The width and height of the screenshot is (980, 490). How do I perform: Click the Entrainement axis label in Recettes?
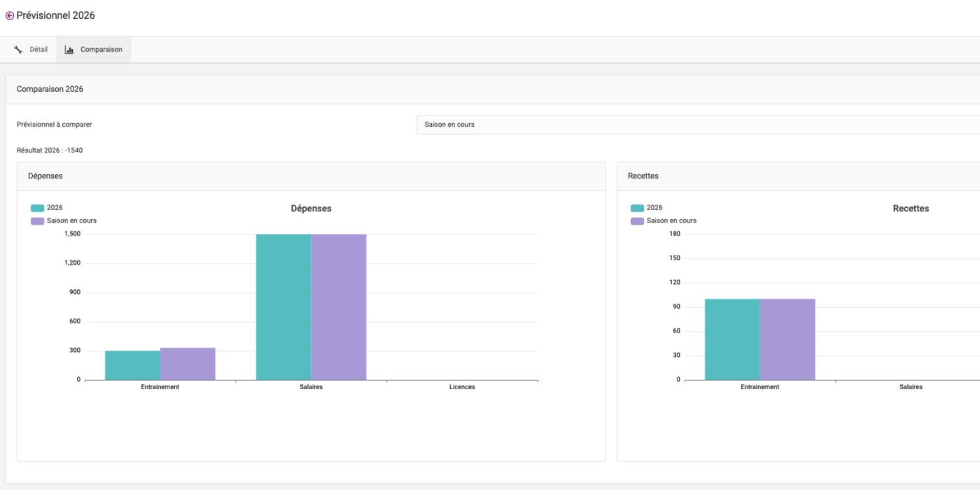click(760, 387)
